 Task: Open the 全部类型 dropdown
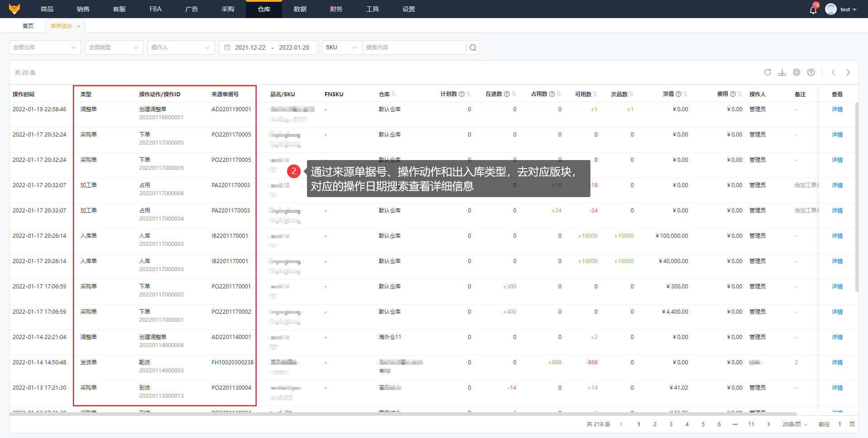pos(114,47)
